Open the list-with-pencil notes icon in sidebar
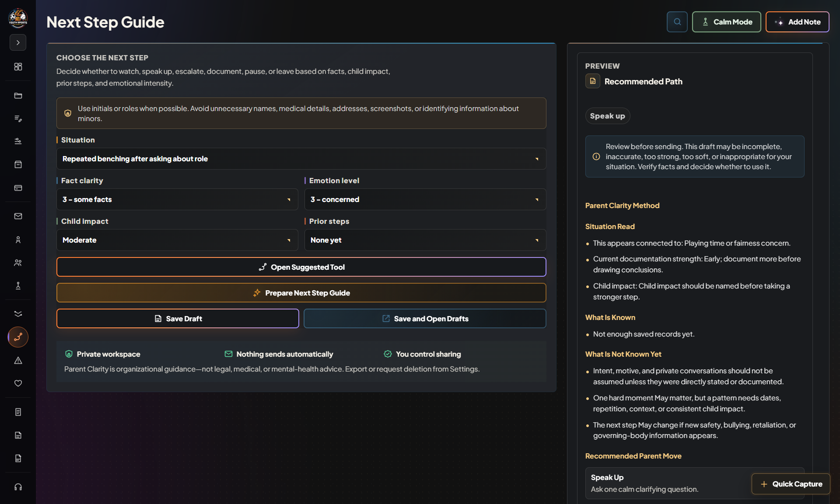 coord(18,118)
